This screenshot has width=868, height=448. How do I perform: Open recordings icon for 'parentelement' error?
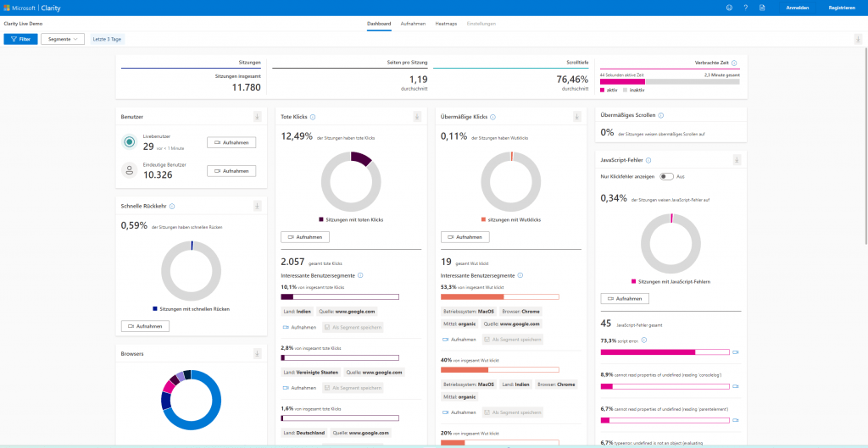736,421
